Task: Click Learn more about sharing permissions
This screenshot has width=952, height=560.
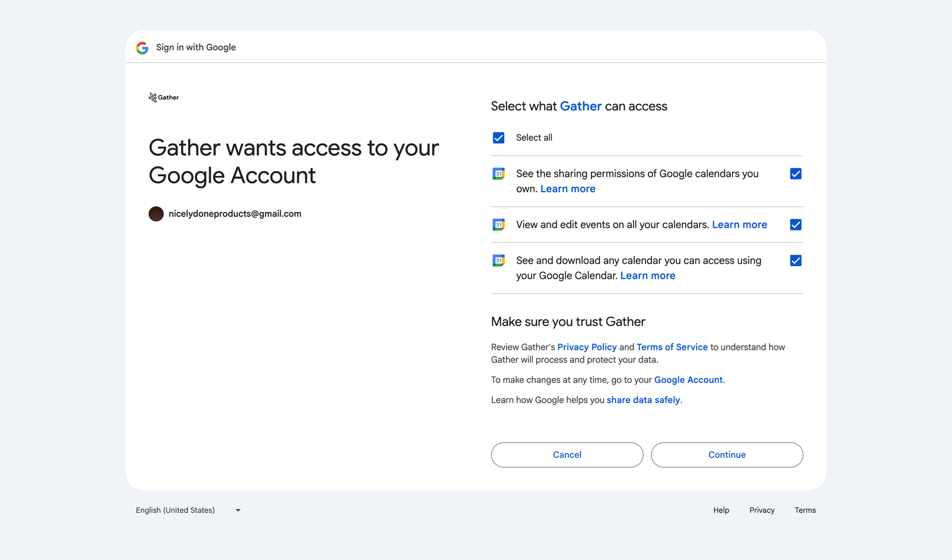Action: pyautogui.click(x=568, y=189)
